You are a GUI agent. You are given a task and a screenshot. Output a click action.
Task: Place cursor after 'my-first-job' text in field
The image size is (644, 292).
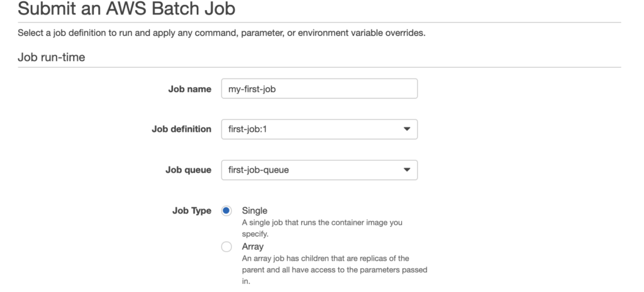tap(277, 89)
